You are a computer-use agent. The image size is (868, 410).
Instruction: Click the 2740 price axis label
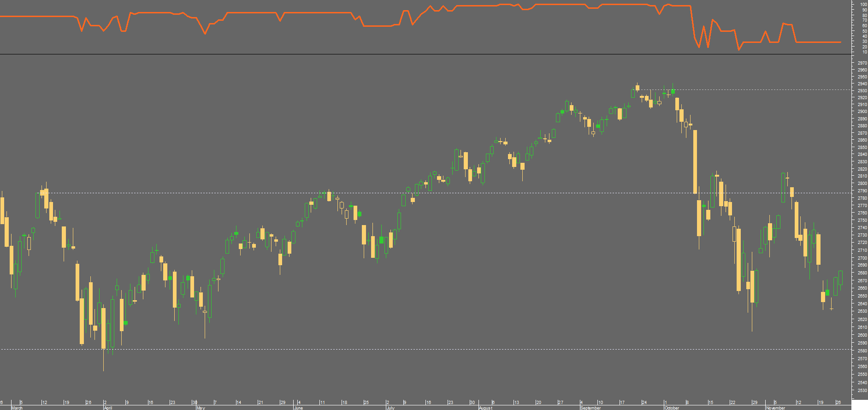pyautogui.click(x=862, y=228)
